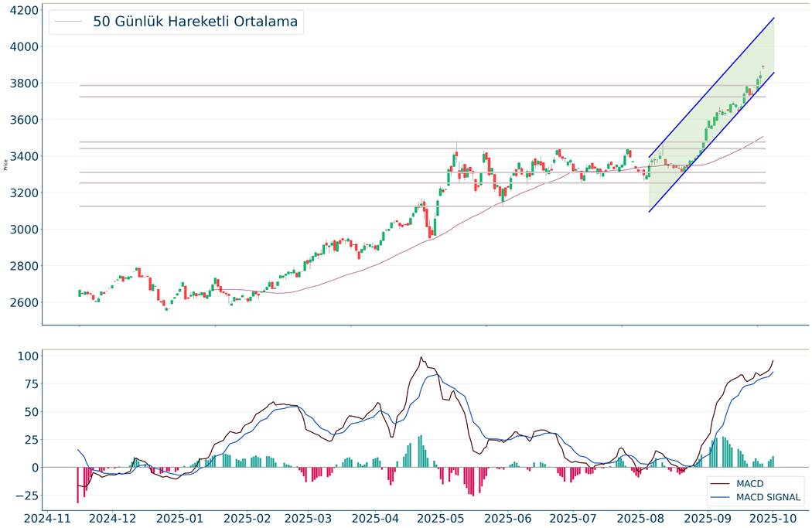812x528 pixels.
Task: Click the 100 label on MACD axis
Action: pos(26,356)
